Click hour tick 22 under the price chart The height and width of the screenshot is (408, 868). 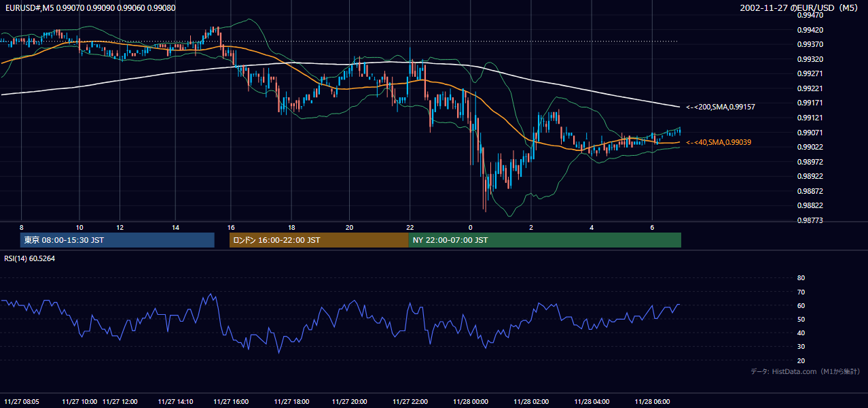pos(410,227)
